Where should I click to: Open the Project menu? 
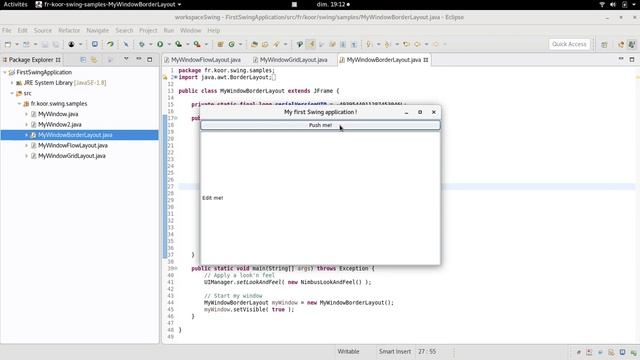(148, 31)
